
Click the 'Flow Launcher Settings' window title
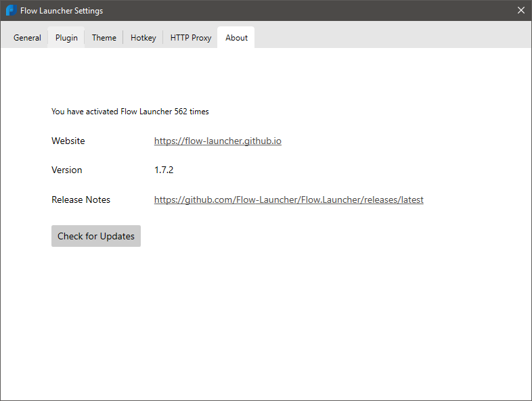pyautogui.click(x=62, y=11)
